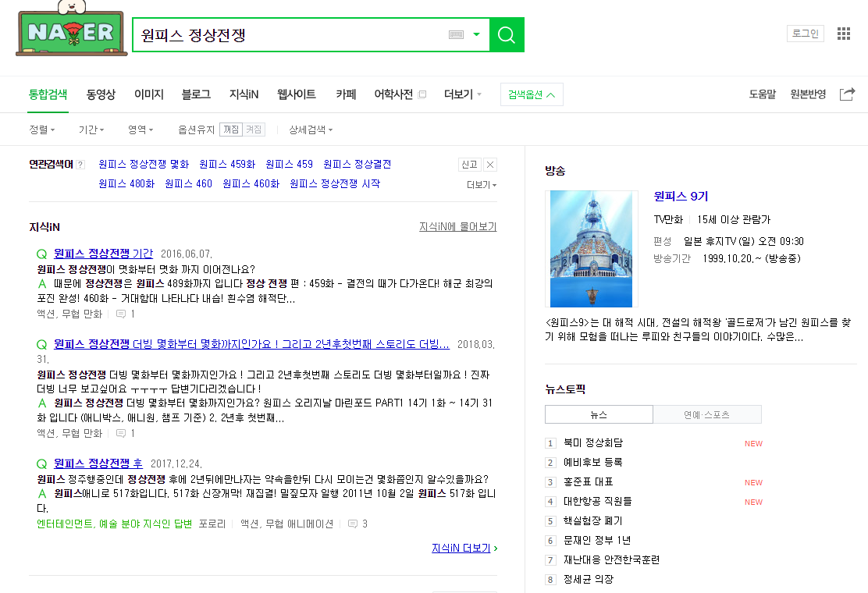The height and width of the screenshot is (593, 868).
Task: Click 지식iN에 물어보기 link
Action: [457, 227]
